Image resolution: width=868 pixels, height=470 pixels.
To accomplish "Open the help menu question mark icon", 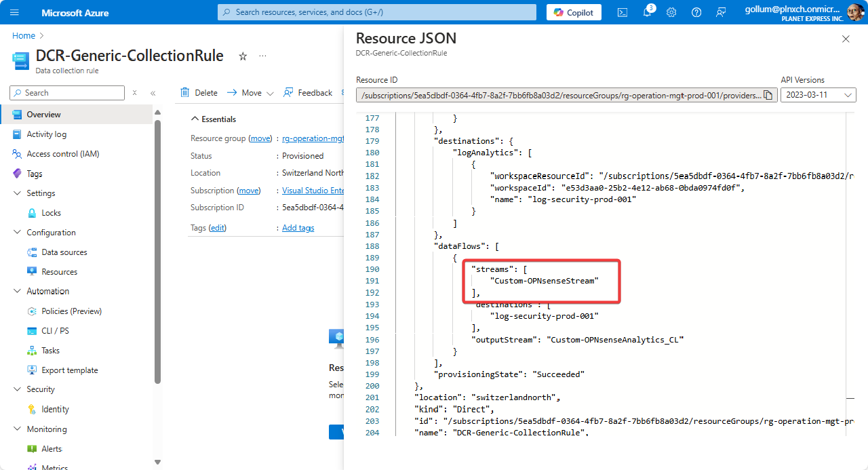I will pyautogui.click(x=696, y=12).
